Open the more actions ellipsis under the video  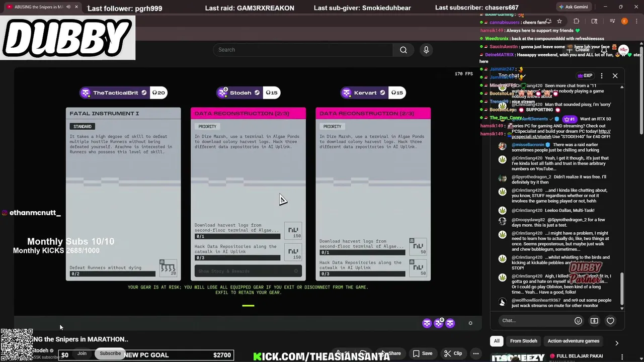coord(475,353)
